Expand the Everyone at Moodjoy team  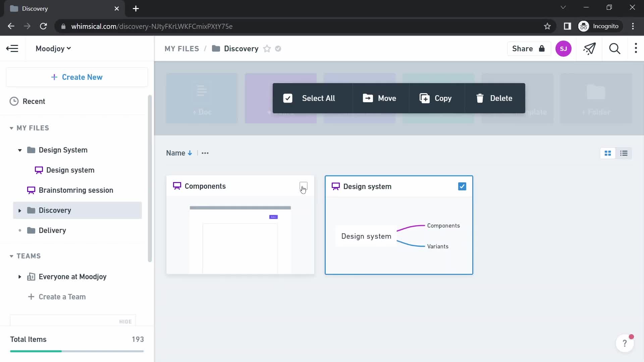click(x=19, y=276)
